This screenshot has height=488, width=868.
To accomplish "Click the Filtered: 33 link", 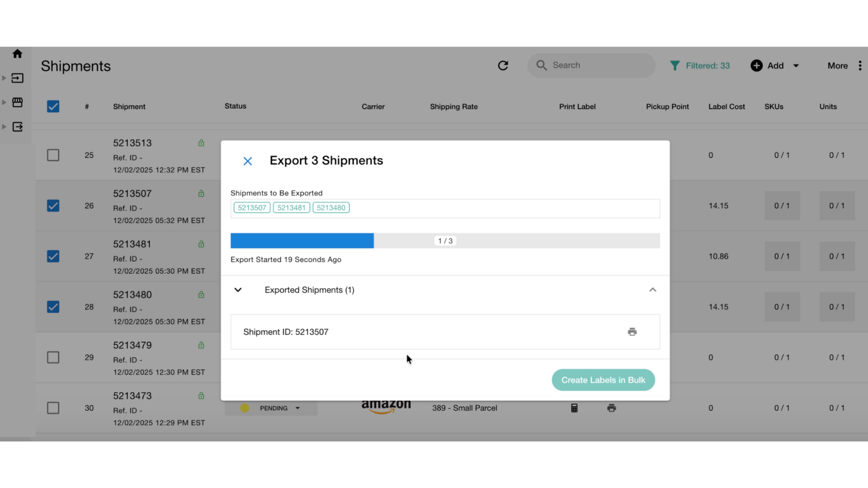I will tap(708, 66).
